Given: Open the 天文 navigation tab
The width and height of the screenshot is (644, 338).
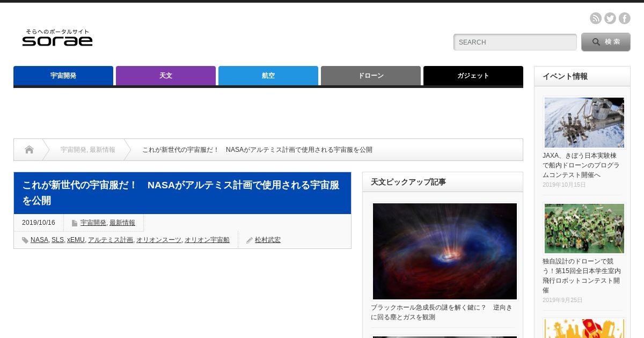Looking at the screenshot, I should (166, 76).
